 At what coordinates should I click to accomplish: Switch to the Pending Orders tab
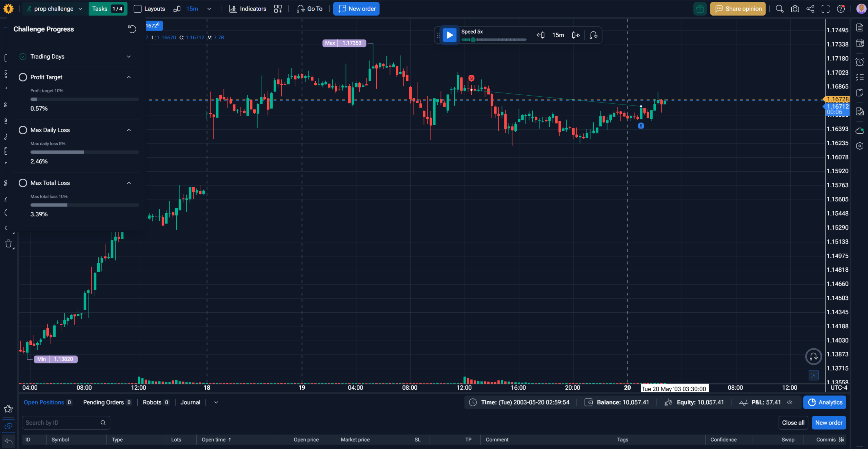pyautogui.click(x=107, y=403)
